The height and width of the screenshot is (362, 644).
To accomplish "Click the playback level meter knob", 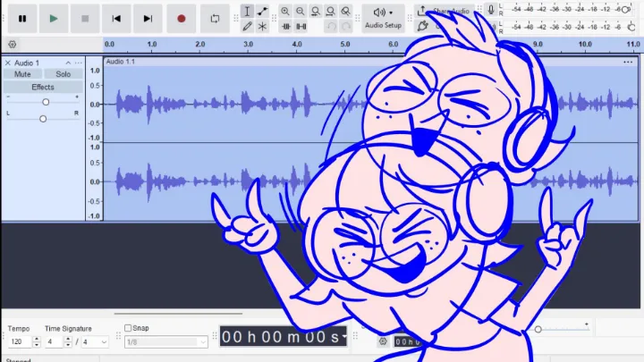I will [x=631, y=28].
